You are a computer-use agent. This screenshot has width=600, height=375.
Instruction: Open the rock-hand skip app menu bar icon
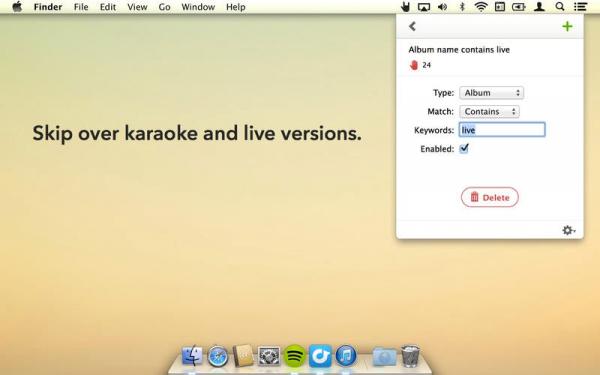(405, 7)
